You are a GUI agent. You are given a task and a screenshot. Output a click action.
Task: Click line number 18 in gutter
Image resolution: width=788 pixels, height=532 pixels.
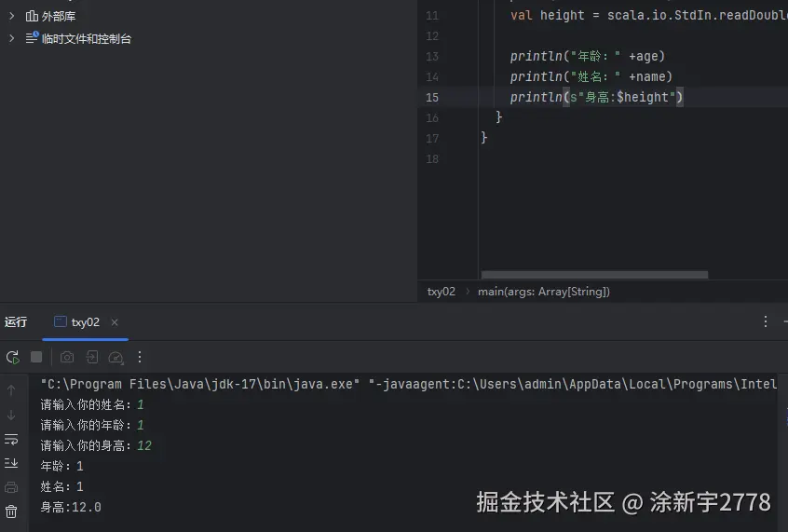pyautogui.click(x=432, y=159)
